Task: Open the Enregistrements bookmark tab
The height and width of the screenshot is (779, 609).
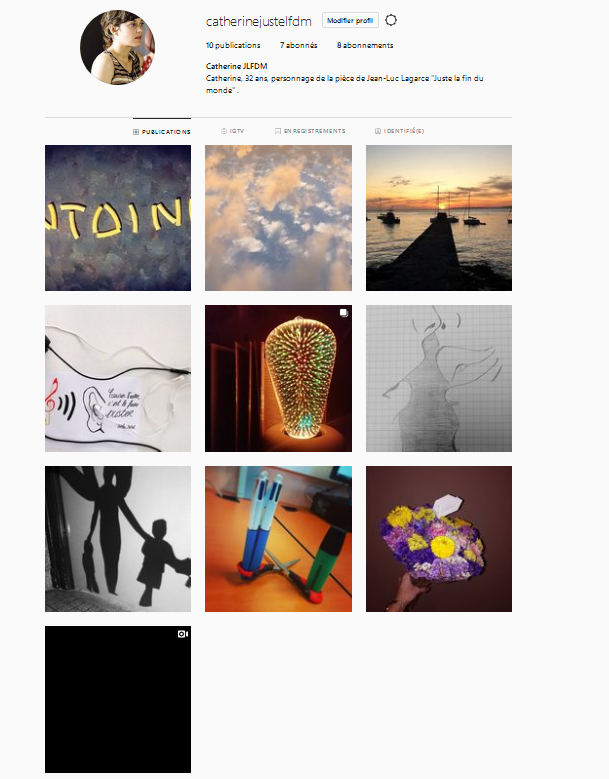Action: [310, 131]
